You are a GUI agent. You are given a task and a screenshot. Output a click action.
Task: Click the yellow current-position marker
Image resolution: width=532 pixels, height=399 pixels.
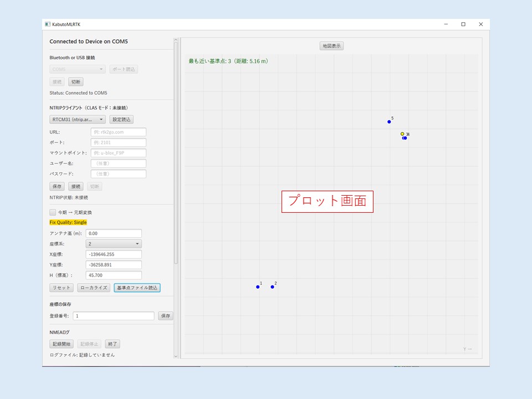point(402,134)
